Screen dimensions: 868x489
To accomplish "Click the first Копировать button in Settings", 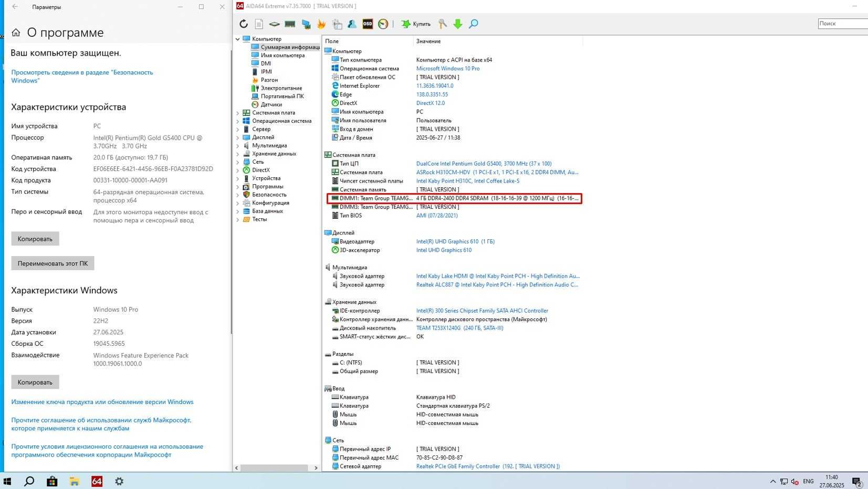I will click(x=35, y=239).
